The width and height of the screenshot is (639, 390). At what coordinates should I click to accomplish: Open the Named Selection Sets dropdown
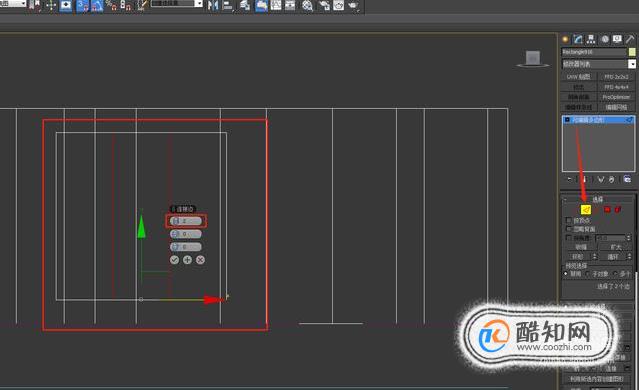[x=177, y=4]
